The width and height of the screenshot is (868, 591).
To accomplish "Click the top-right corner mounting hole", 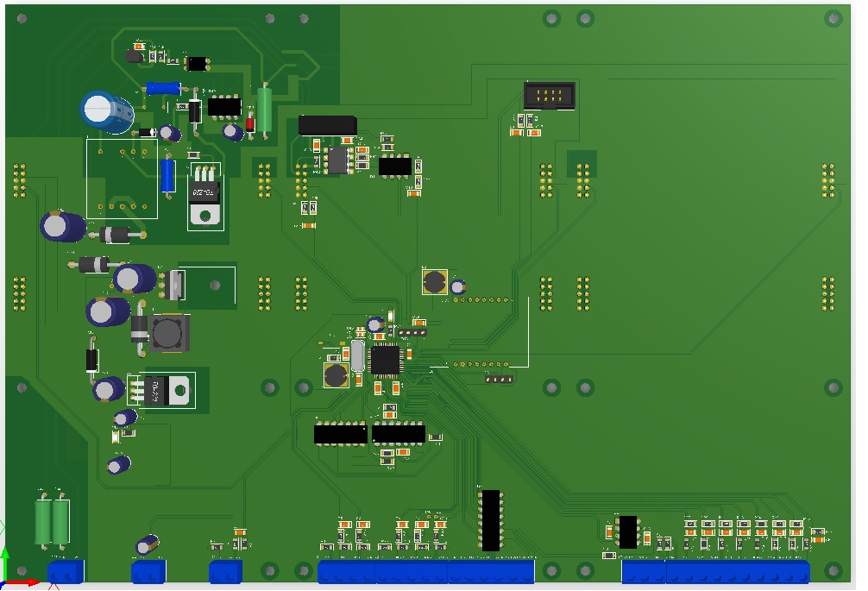I will (833, 18).
